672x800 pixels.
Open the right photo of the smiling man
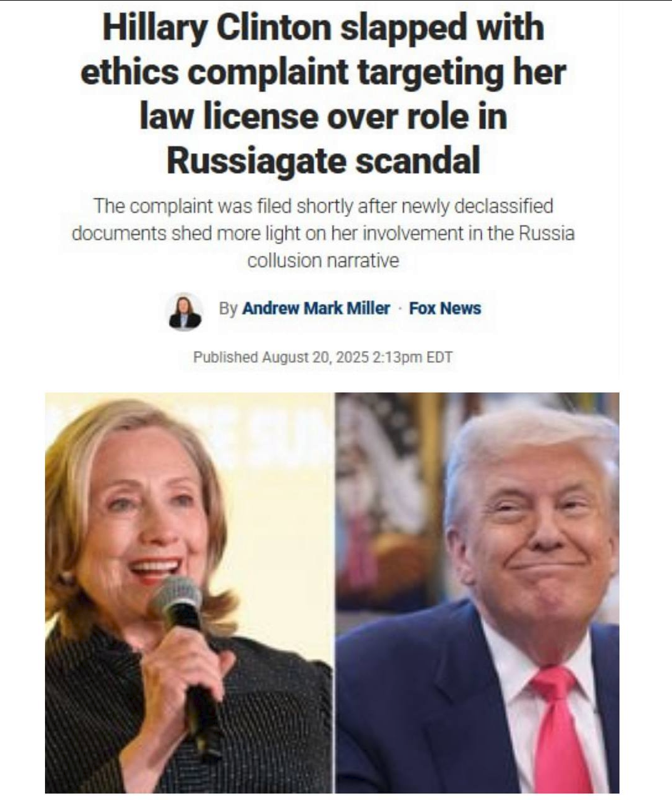point(478,592)
